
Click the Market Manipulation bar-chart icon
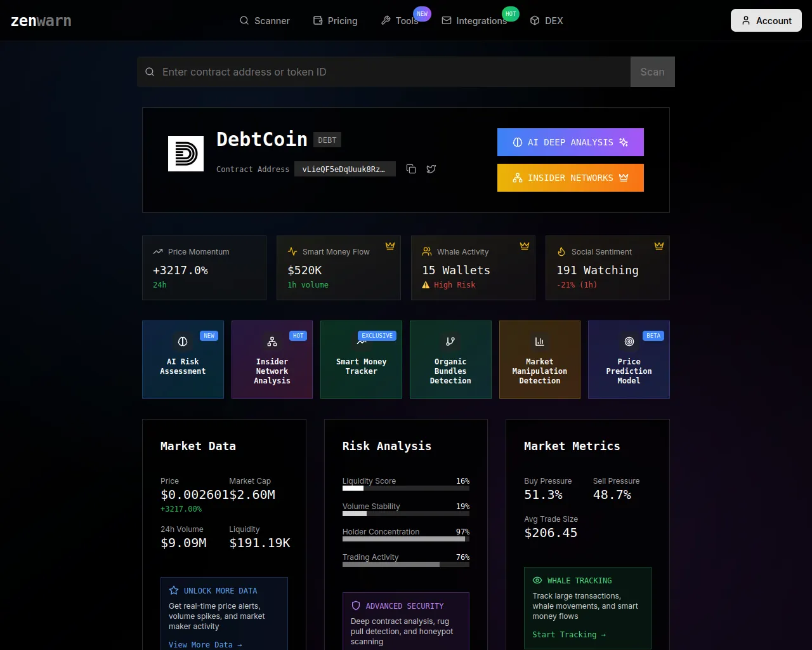tap(540, 342)
